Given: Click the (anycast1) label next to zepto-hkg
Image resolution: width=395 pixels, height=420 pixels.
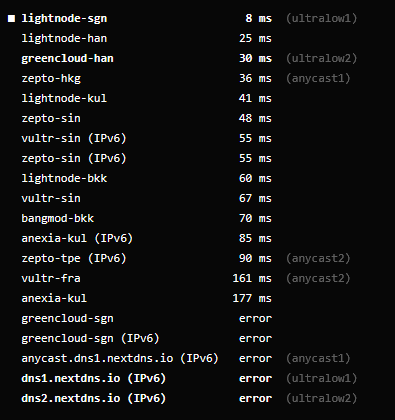Looking at the screenshot, I should point(318,78).
